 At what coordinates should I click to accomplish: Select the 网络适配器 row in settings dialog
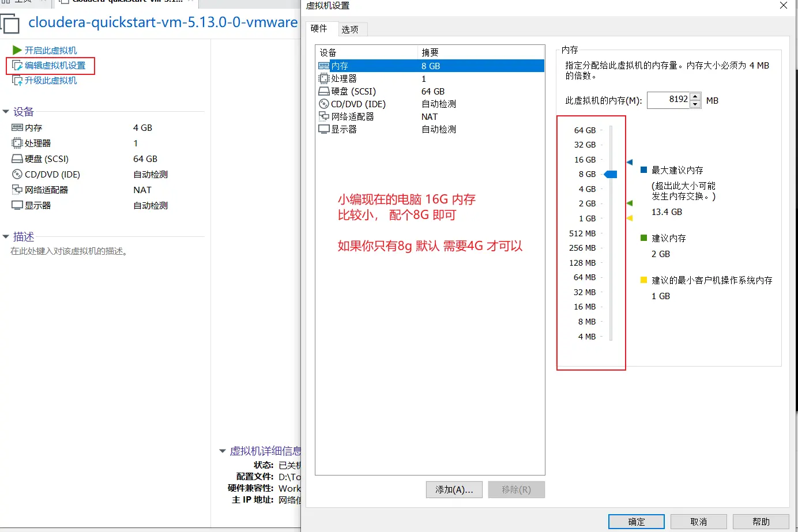click(x=431, y=116)
